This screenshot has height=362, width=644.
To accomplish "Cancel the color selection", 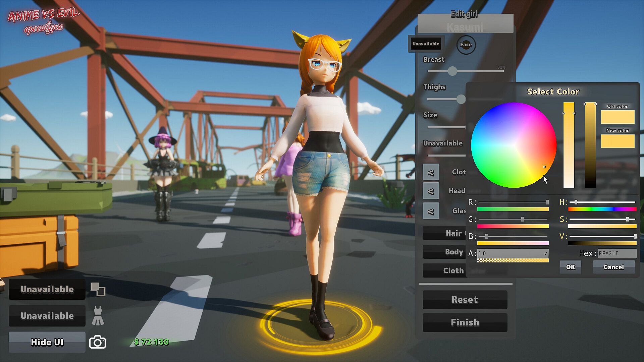I will pos(613,267).
